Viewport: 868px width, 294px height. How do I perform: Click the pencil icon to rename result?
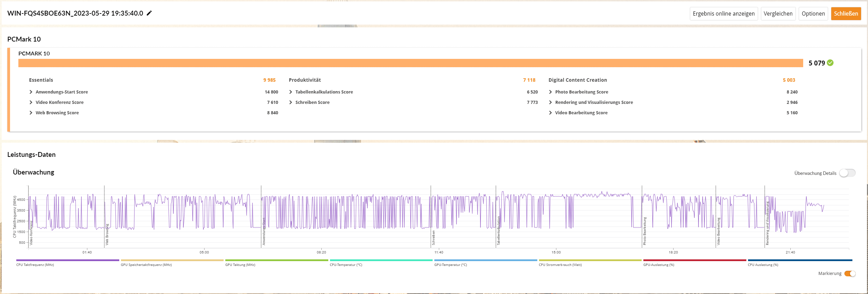[x=149, y=13]
